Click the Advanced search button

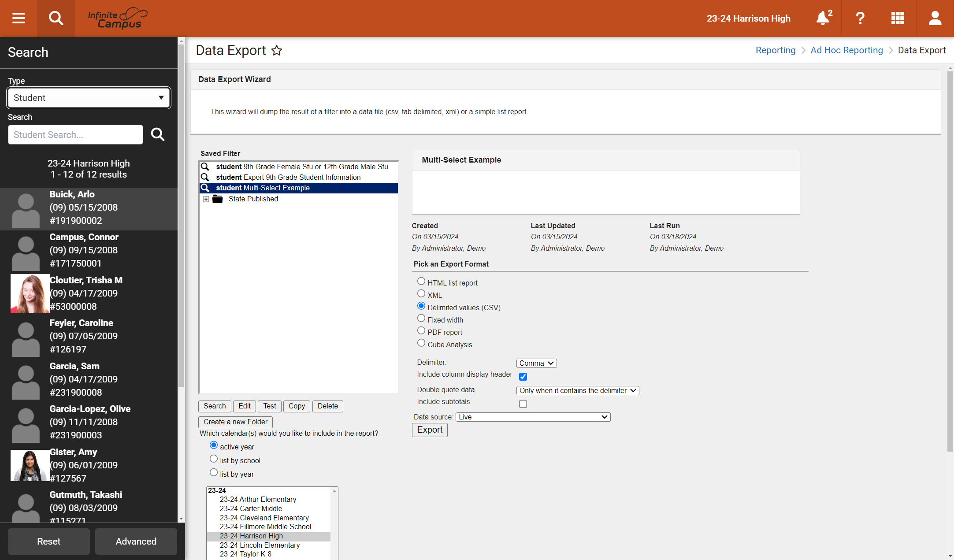(136, 541)
